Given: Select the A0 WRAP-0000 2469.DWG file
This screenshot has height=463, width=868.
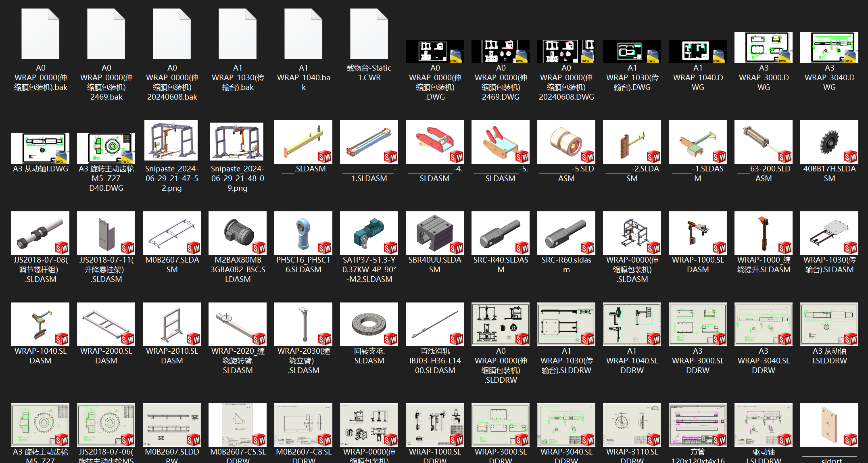Looking at the screenshot, I should (500, 51).
